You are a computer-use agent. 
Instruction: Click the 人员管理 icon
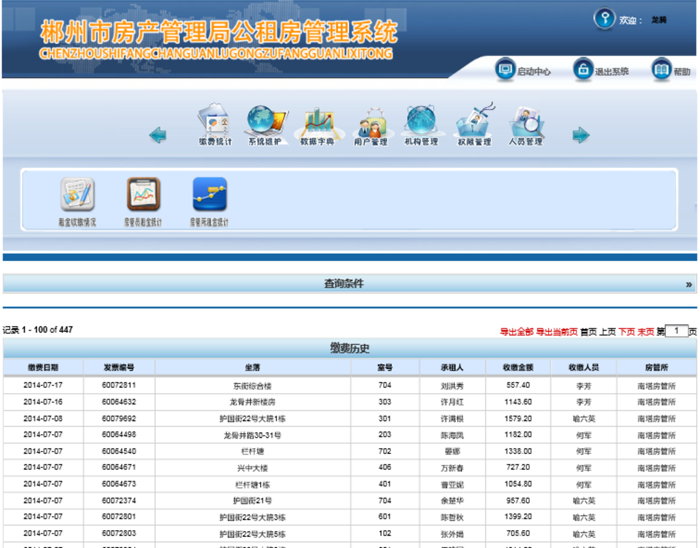(525, 122)
